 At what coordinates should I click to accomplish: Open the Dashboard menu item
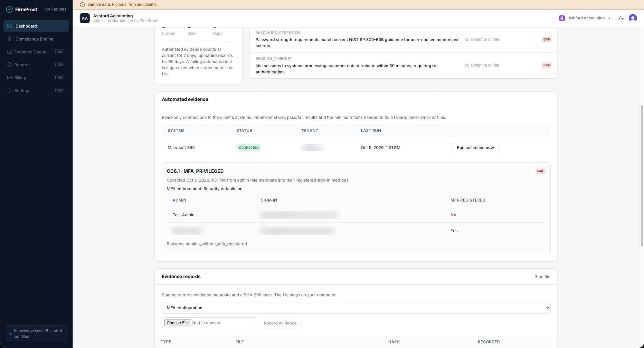point(36,26)
